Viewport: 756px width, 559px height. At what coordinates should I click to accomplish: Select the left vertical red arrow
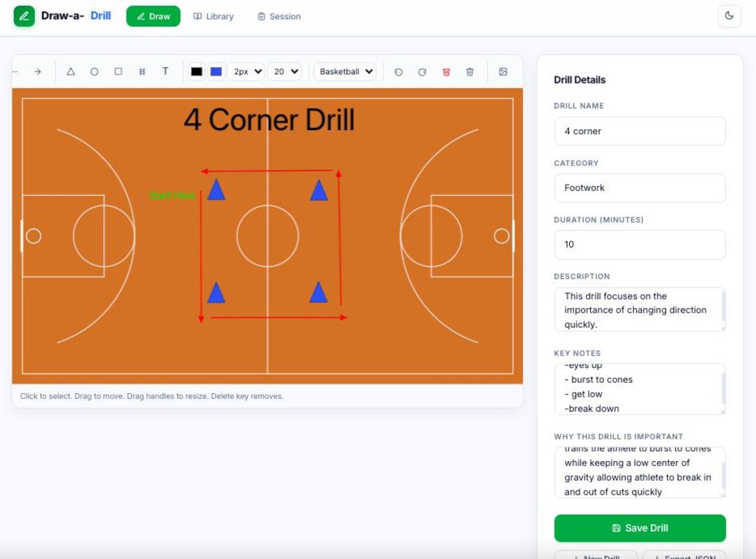point(201,257)
